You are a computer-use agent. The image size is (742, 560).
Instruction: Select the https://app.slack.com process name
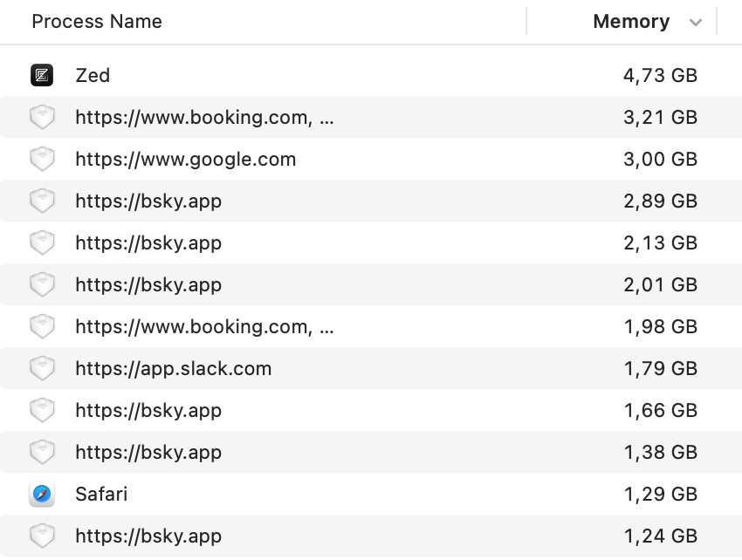coord(173,369)
